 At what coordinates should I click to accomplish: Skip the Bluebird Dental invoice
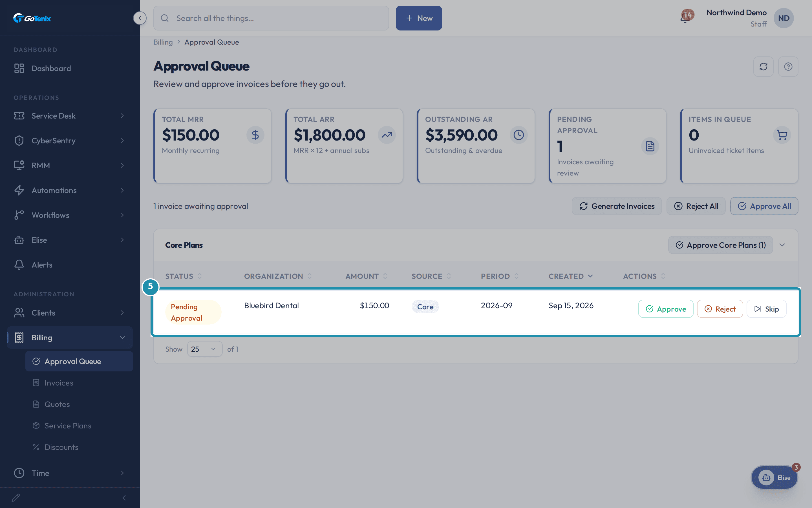point(766,309)
